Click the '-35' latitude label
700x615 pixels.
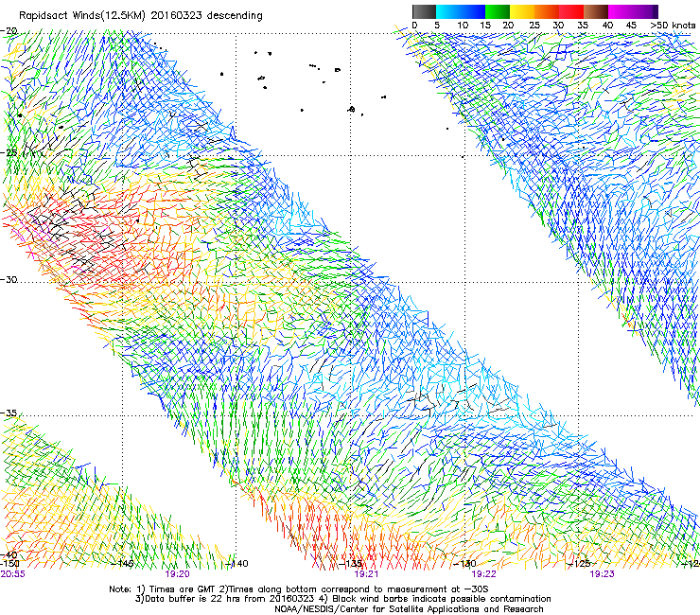[x=9, y=413]
